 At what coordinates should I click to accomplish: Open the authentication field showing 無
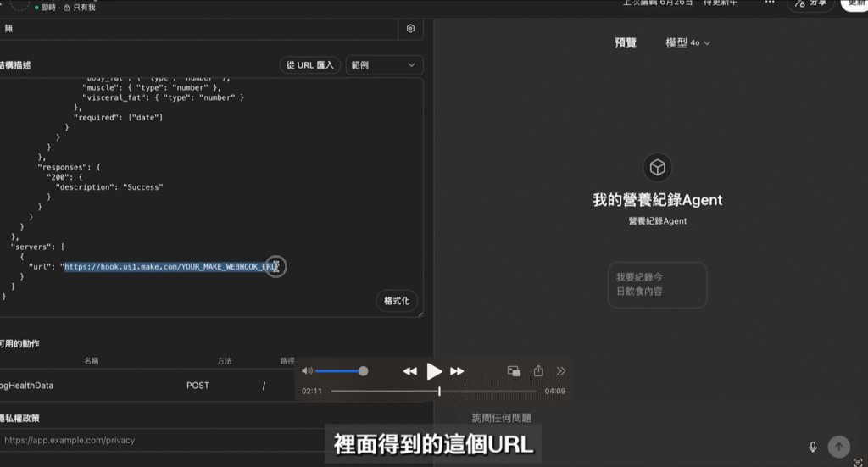(199, 28)
